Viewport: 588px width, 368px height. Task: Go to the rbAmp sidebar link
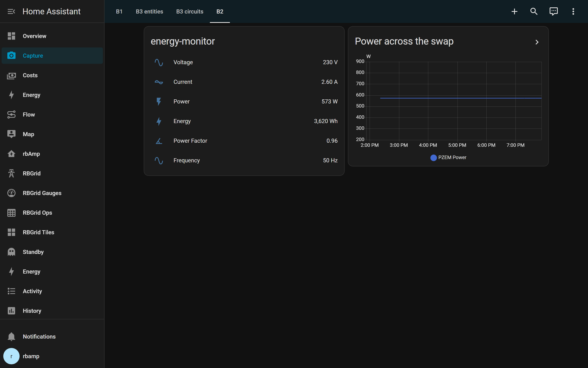tap(52, 154)
